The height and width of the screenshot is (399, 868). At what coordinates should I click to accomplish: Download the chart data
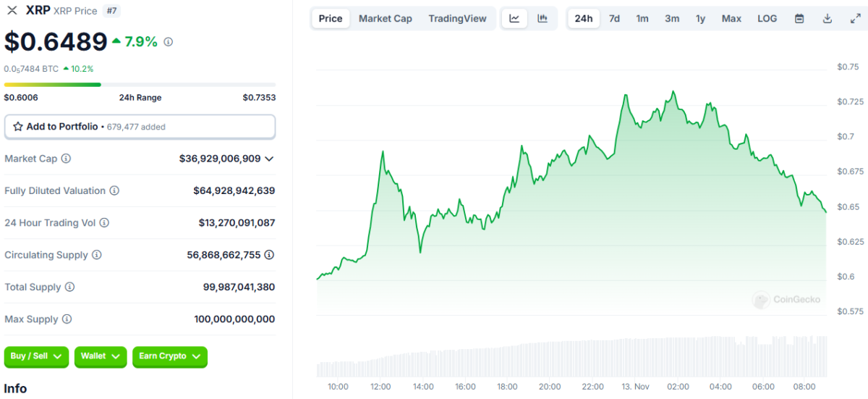pos(827,19)
